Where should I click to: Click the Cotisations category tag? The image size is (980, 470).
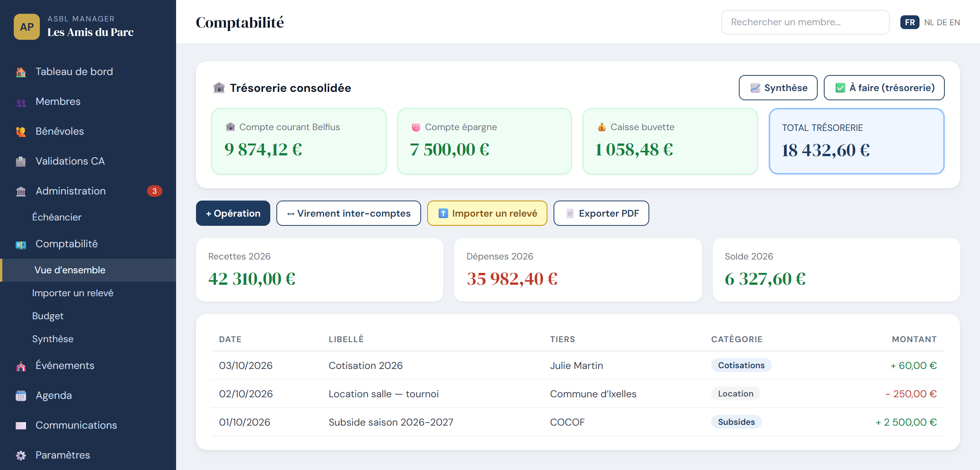[x=741, y=365]
